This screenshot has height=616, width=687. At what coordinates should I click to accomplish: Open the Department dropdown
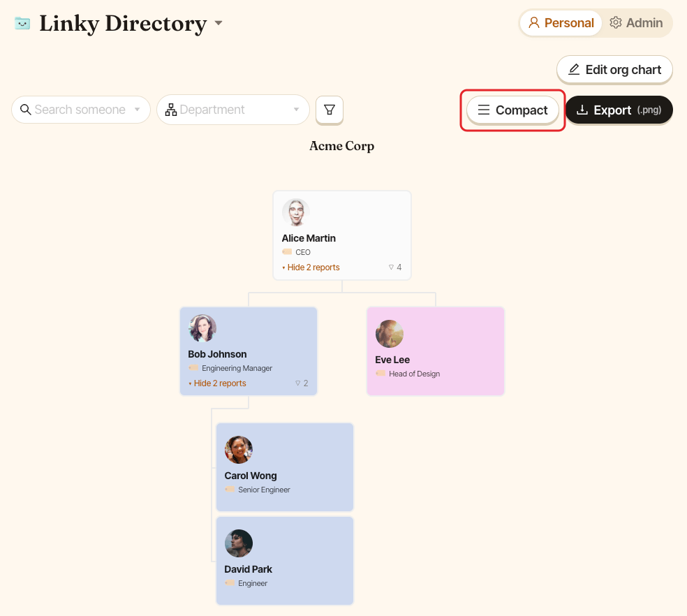click(233, 110)
